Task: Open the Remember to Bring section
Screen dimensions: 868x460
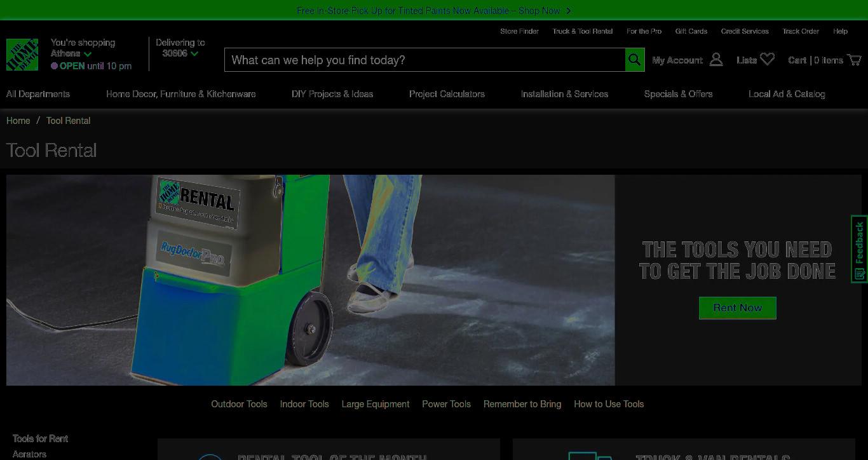Action: [522, 404]
